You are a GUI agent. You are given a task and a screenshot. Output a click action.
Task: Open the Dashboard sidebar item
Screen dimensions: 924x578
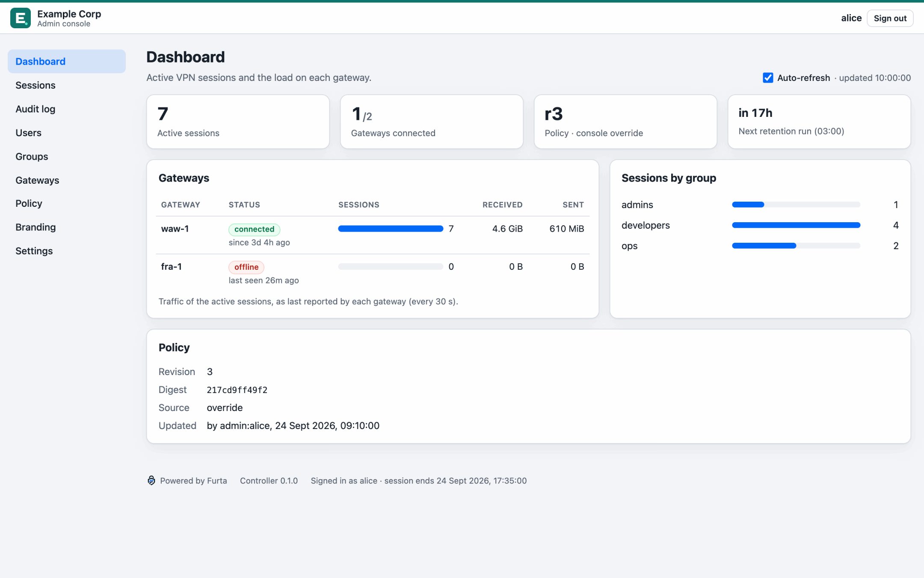tap(67, 61)
